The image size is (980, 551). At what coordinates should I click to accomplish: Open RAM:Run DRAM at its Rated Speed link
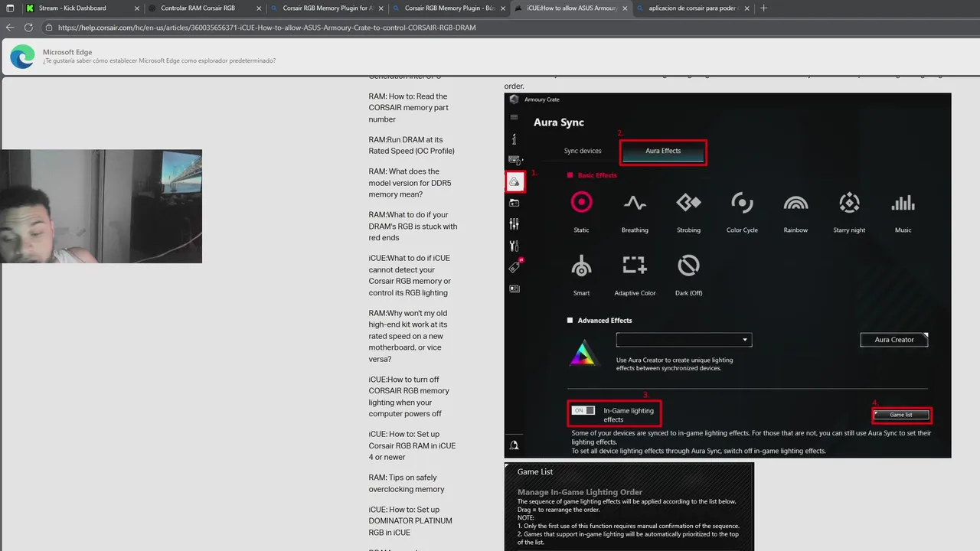click(x=411, y=145)
